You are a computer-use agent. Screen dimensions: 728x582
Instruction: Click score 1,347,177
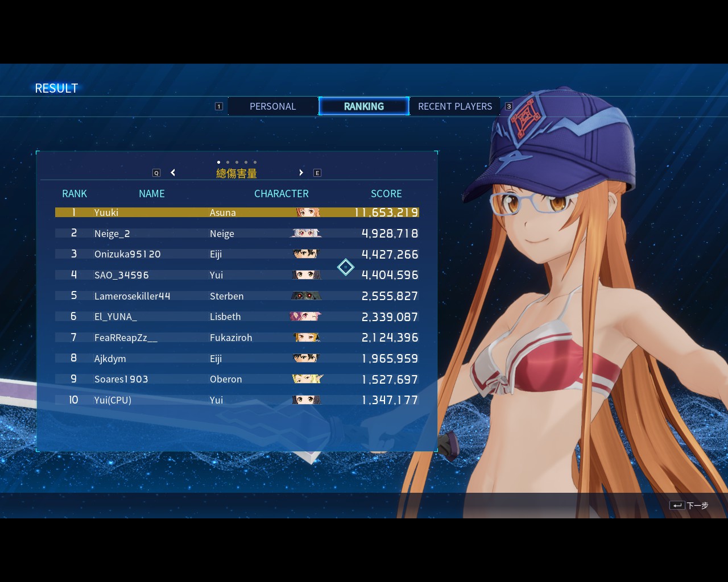(x=390, y=400)
